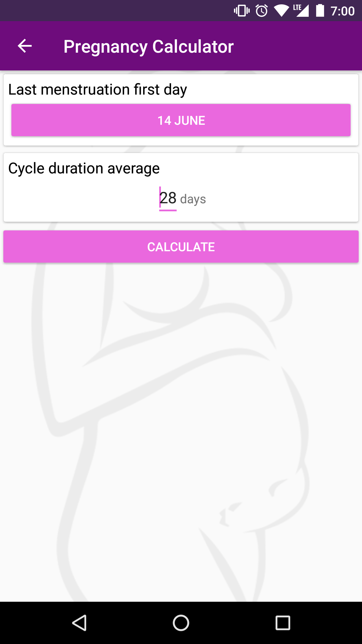Tap the LTE cellular signal icon

click(x=301, y=11)
